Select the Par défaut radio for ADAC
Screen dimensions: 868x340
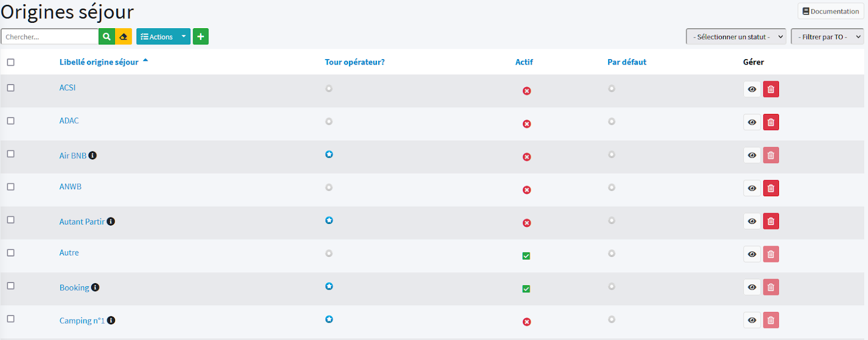[x=611, y=121]
